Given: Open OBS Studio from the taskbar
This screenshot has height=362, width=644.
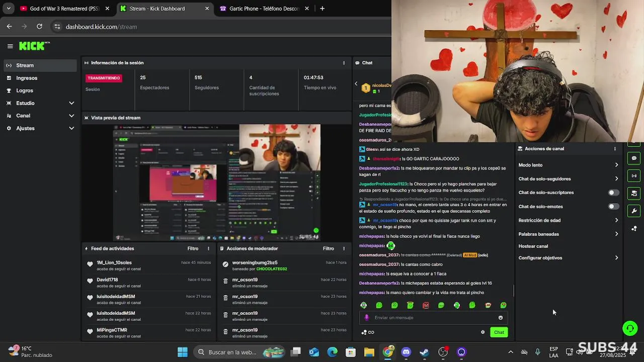Looking at the screenshot, I should click(x=443, y=352).
